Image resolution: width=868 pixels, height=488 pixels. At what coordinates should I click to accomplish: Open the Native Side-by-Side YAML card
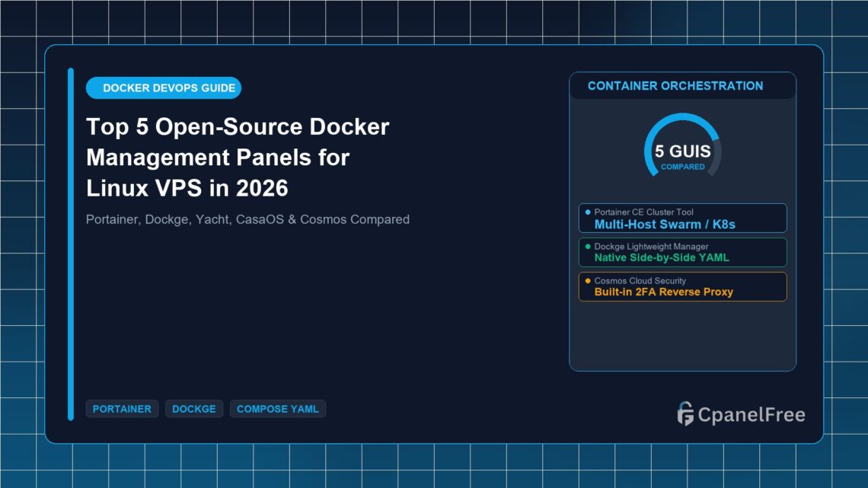(682, 252)
